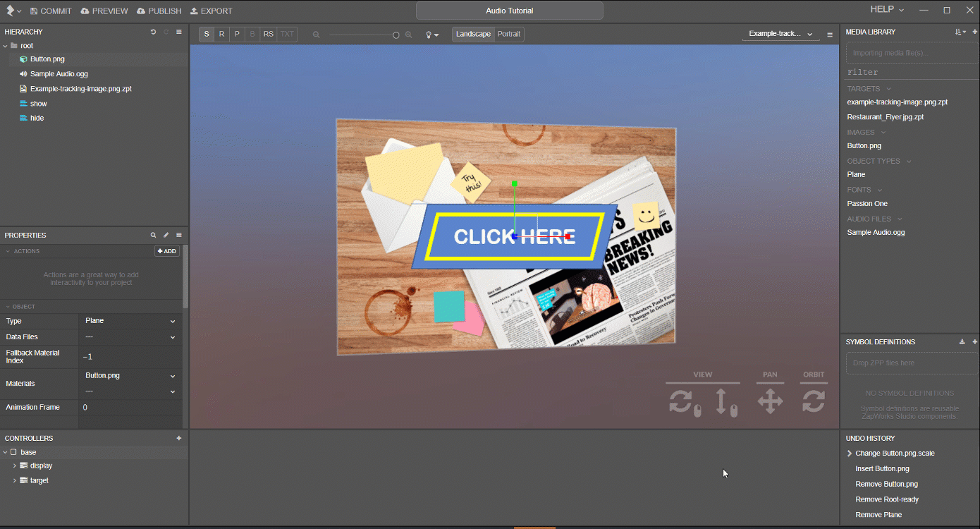Click the viewport zoom slider handle
980x529 pixels.
click(x=396, y=35)
